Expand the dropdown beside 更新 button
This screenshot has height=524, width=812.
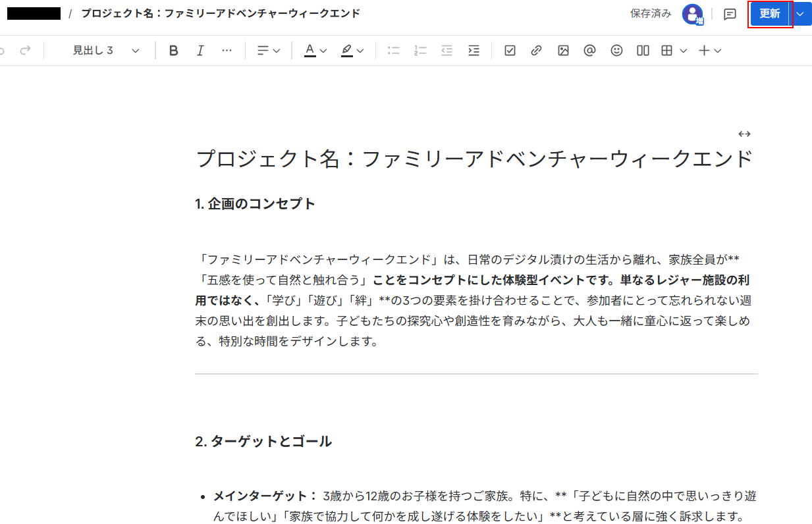tap(801, 14)
